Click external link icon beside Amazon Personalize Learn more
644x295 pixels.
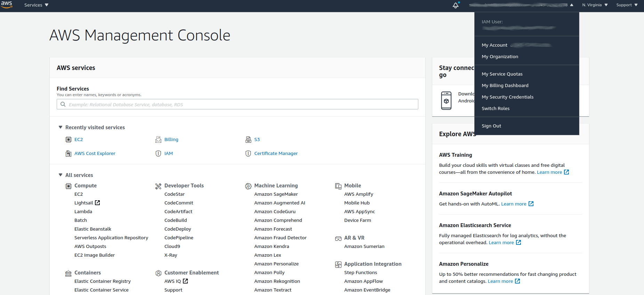coord(517,281)
